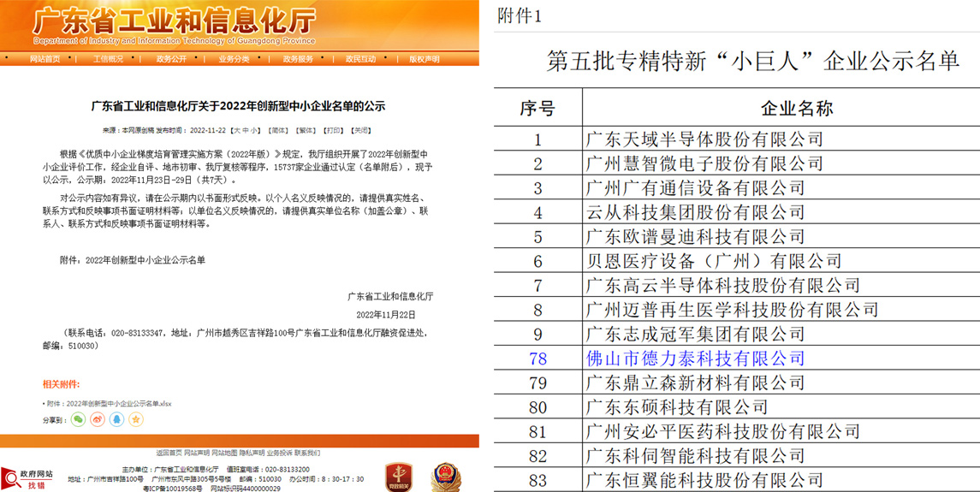Go to the 业务分类 navigation item
The height and width of the screenshot is (492, 980).
(234, 59)
